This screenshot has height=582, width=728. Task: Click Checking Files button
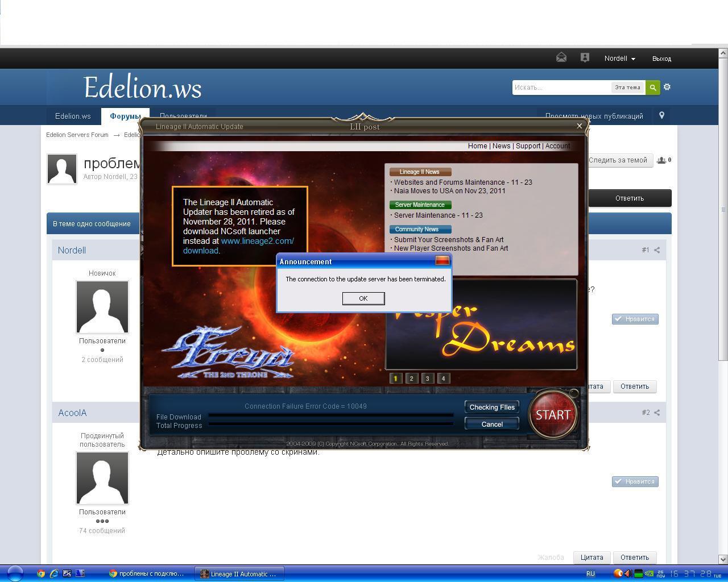pyautogui.click(x=492, y=408)
